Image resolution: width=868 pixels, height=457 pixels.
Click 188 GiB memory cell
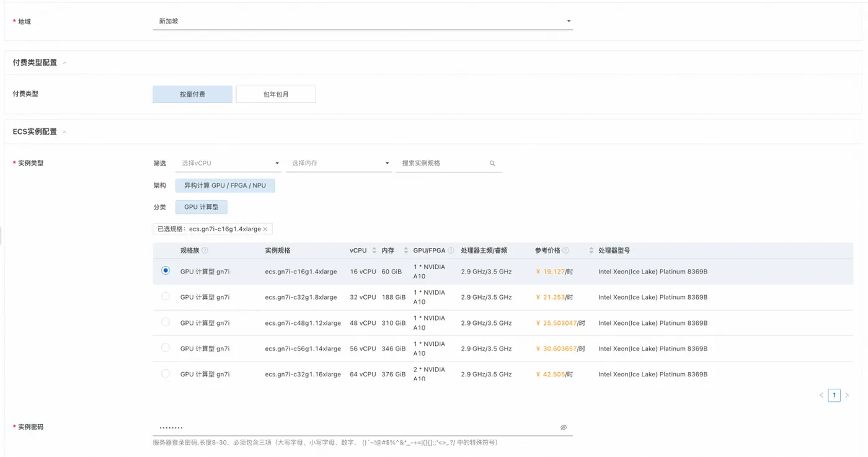click(x=394, y=297)
